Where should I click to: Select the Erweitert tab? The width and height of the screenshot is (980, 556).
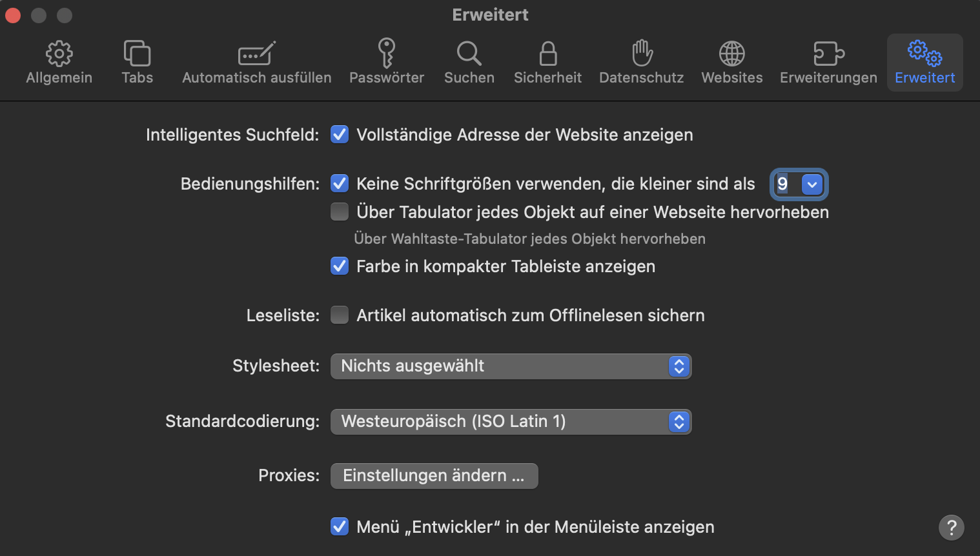(924, 63)
